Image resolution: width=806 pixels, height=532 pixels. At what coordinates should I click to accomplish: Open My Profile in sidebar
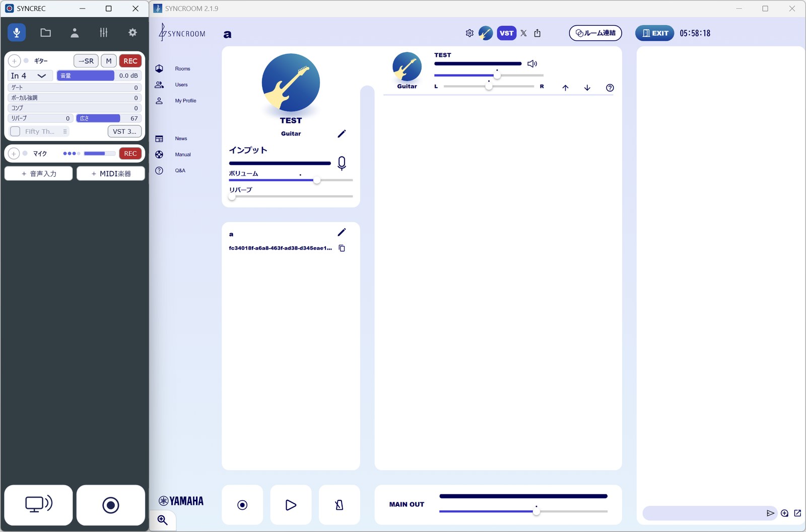click(176, 101)
